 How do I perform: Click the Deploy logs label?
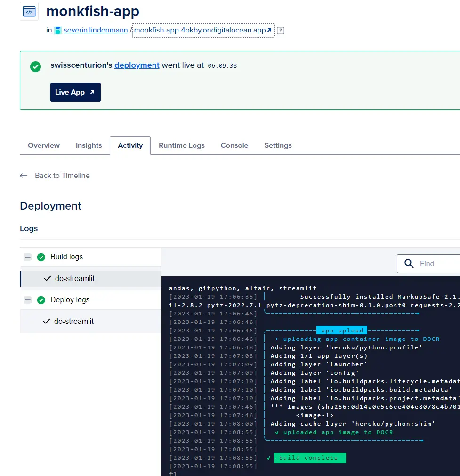click(70, 299)
